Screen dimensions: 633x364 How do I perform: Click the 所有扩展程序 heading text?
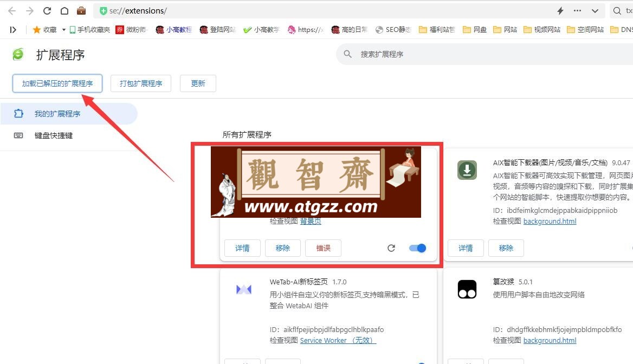tap(247, 135)
